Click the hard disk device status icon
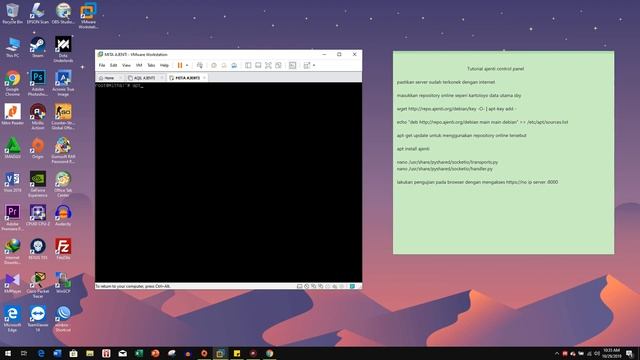 click(x=300, y=287)
